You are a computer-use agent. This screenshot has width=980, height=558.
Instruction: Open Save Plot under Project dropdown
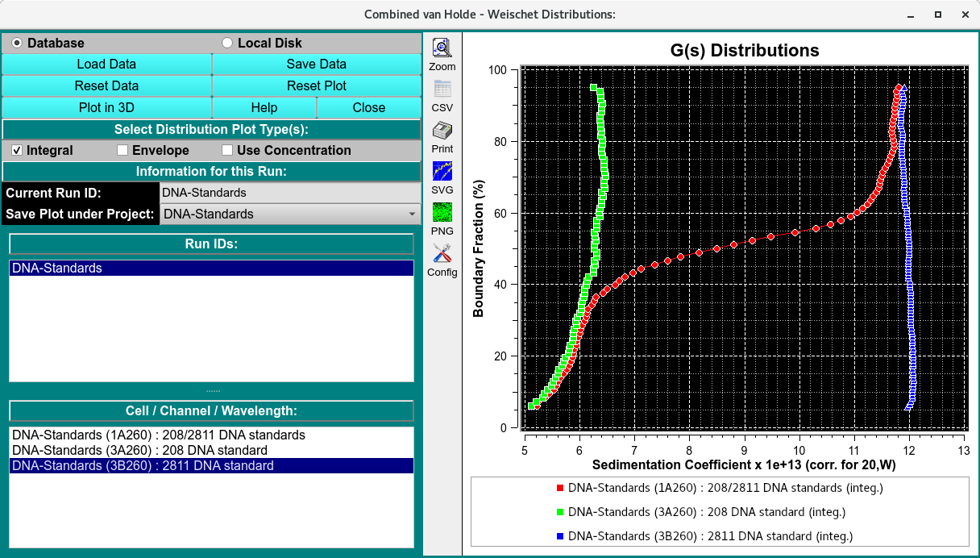tap(290, 214)
